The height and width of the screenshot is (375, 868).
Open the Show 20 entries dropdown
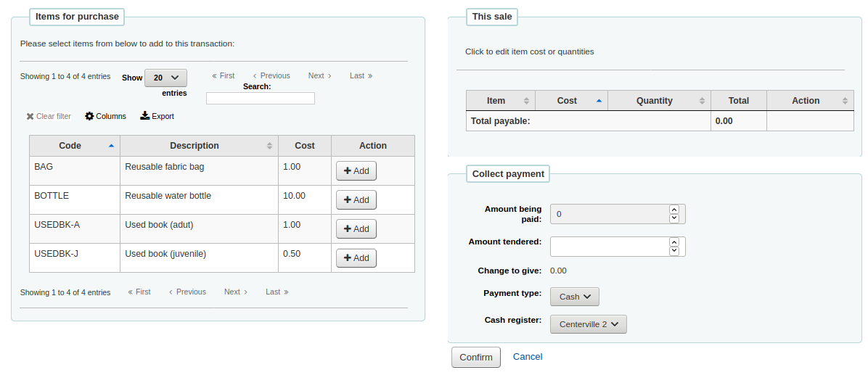click(x=165, y=78)
